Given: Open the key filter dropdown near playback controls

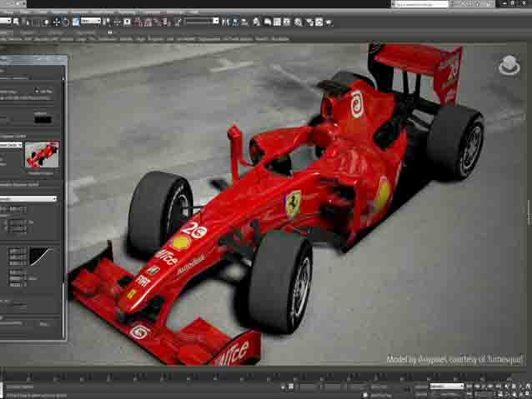Looking at the screenshot, I should (x=446, y=387).
